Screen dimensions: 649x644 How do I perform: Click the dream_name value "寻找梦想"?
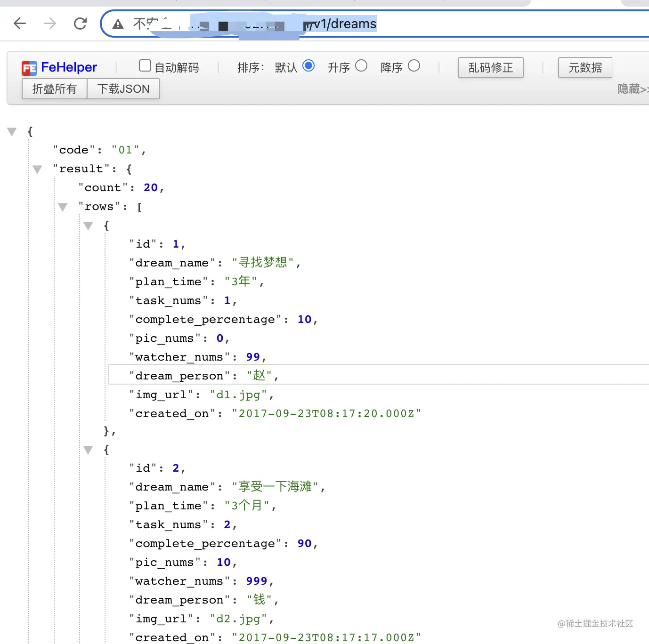tap(263, 263)
